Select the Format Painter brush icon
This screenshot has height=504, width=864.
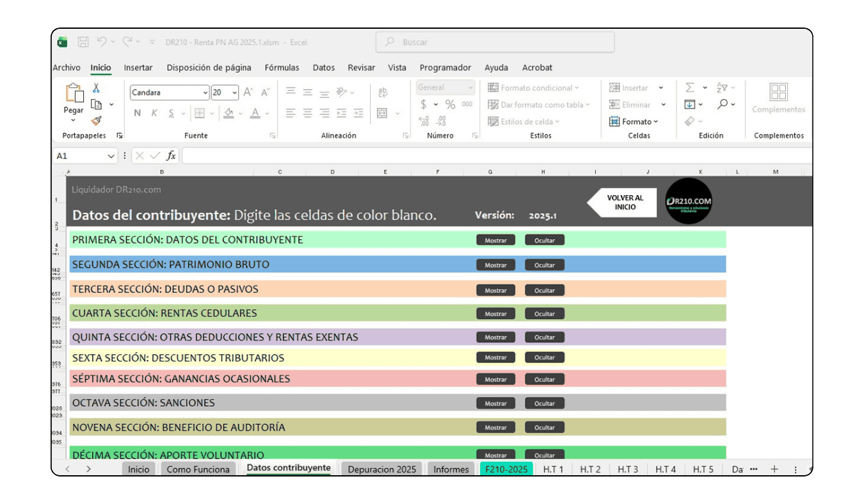[x=97, y=121]
